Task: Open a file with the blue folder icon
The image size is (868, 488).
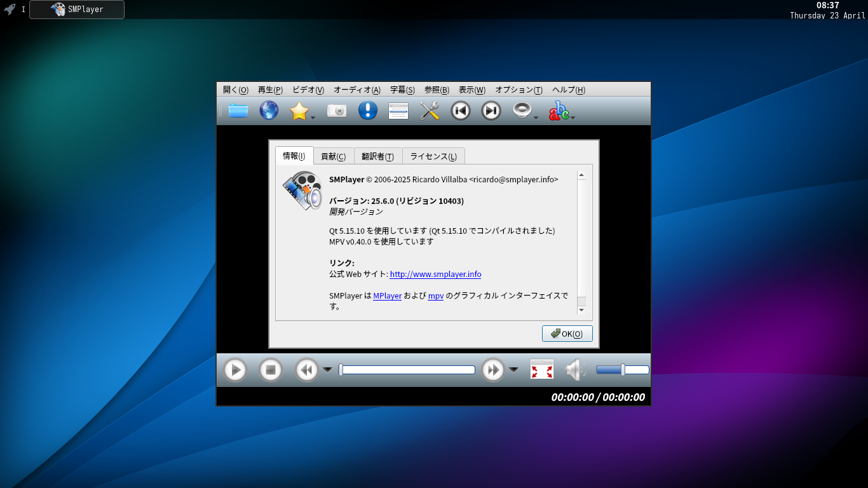Action: click(238, 111)
